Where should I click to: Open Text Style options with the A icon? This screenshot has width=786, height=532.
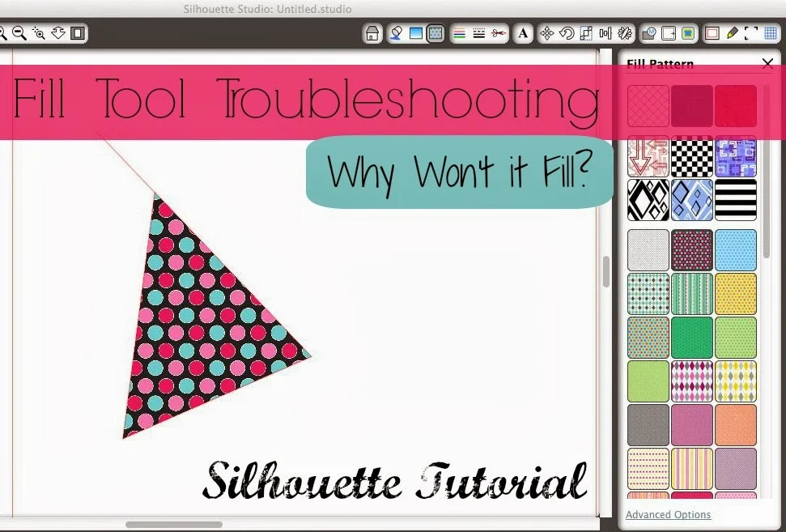pyautogui.click(x=522, y=33)
